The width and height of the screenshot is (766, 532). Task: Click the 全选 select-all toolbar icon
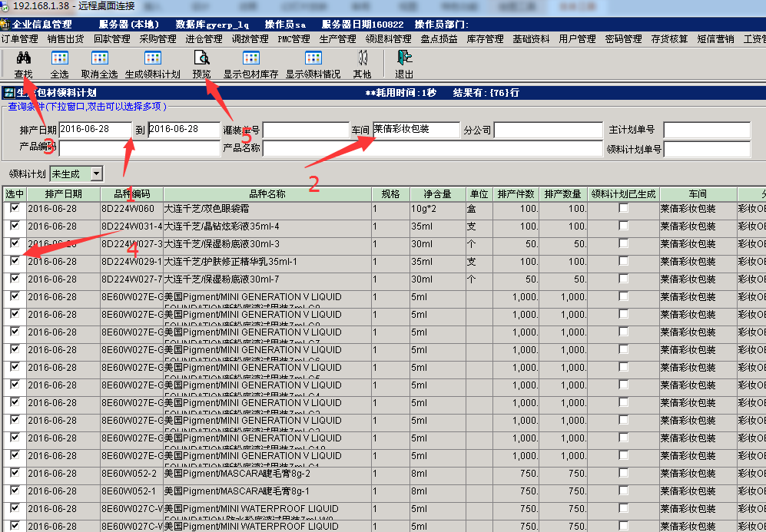click(x=60, y=58)
